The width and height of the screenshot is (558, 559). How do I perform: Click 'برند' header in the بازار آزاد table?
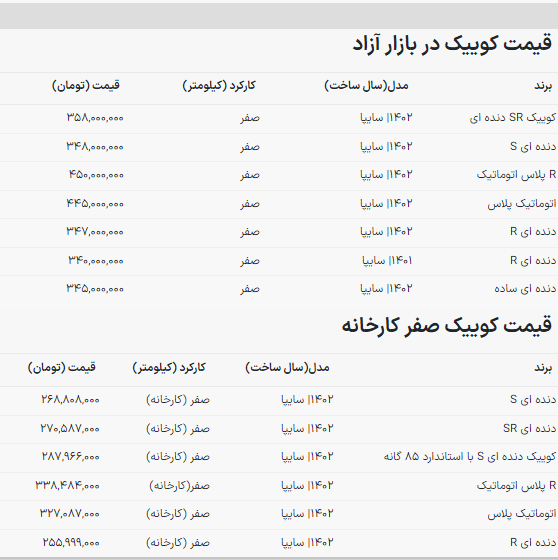tap(543, 86)
